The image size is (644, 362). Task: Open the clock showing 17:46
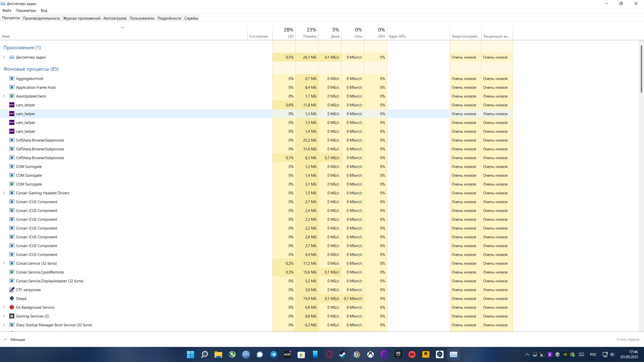pos(629,354)
